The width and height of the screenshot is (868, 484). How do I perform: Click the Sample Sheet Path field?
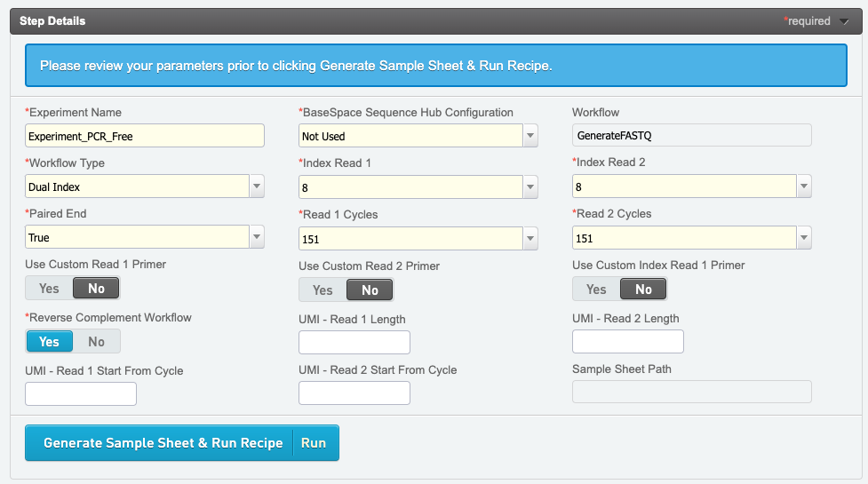point(691,393)
